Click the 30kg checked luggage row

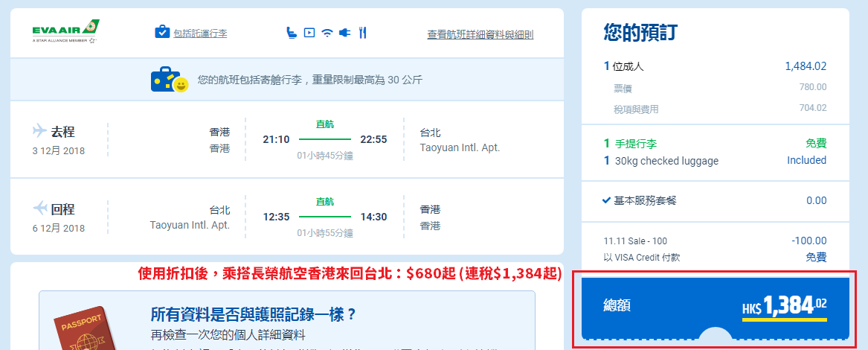click(716, 161)
